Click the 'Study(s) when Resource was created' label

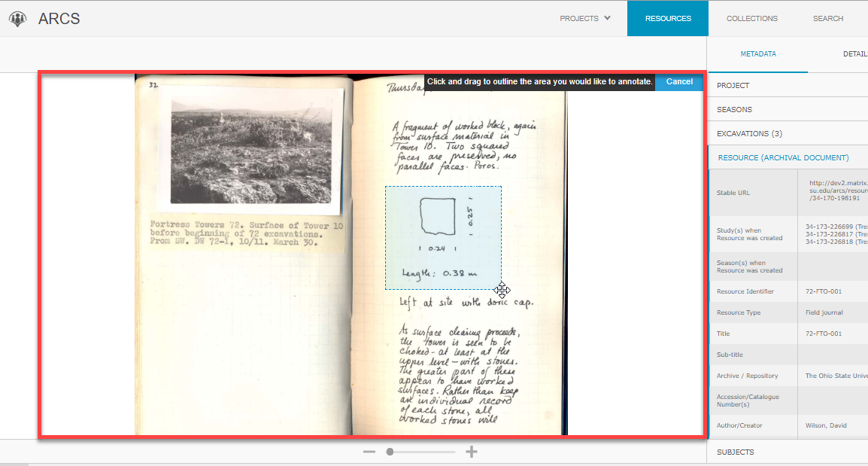pos(750,234)
